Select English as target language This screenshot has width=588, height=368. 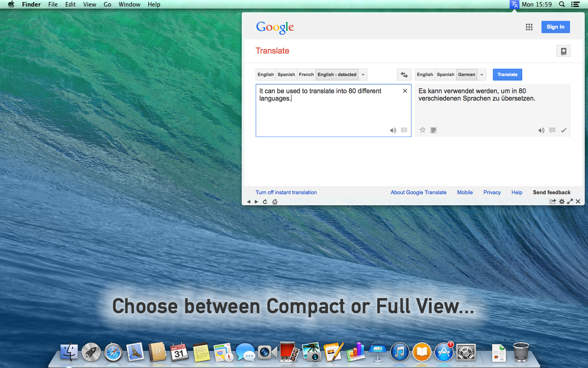(x=425, y=74)
